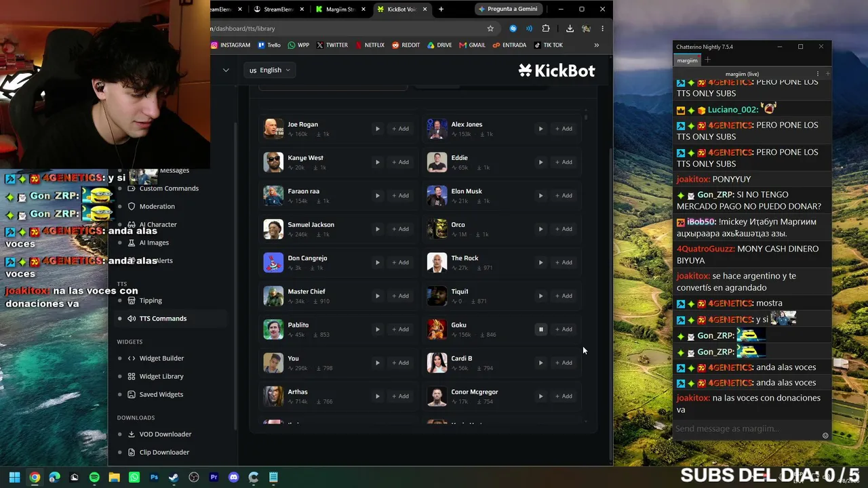Play The Rock voice sample
This screenshot has height=488, width=868.
[540, 262]
